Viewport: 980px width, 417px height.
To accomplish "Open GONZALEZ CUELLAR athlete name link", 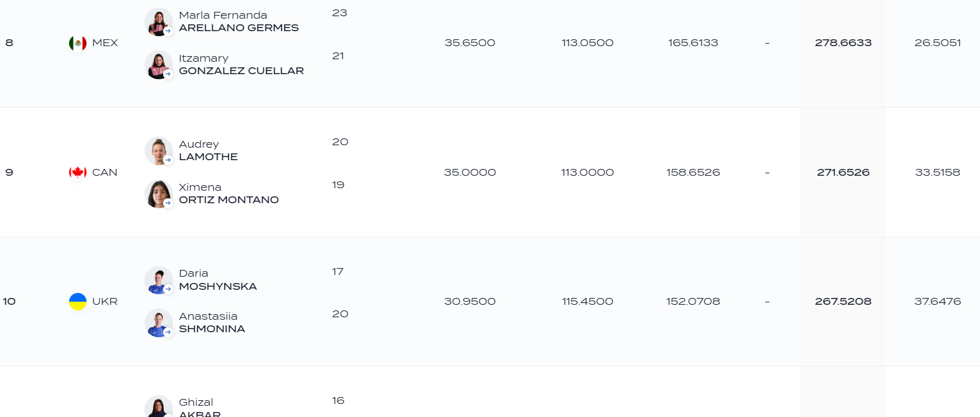I will point(242,71).
